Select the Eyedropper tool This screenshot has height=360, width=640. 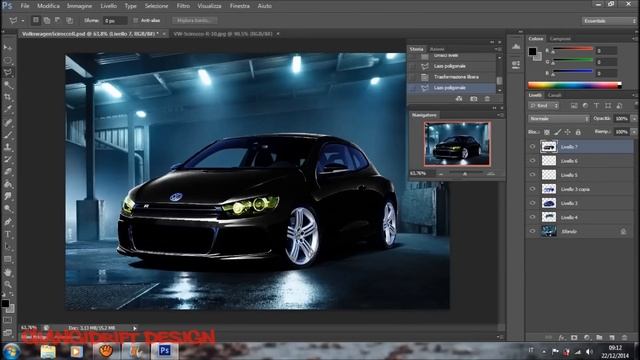[7, 109]
